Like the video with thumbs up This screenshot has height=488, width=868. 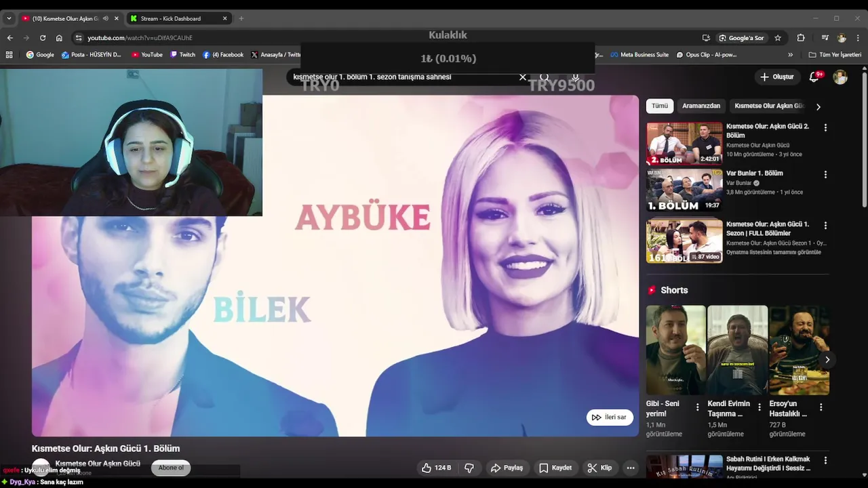point(436,468)
